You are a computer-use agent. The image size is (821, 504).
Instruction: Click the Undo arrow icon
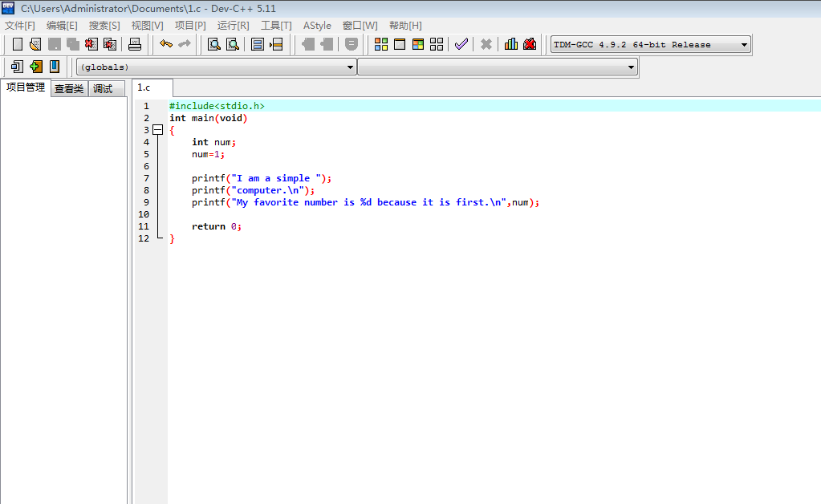[166, 44]
